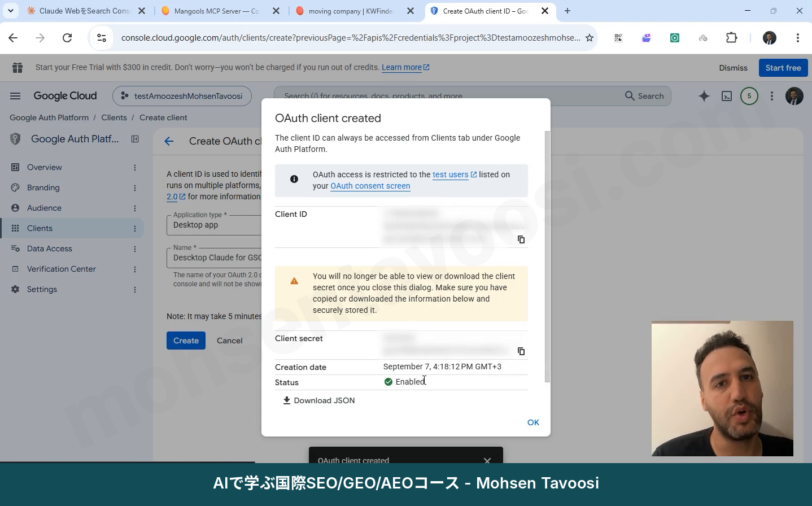Activate Cloud Shell terminal icon
The image size is (812, 506).
pyautogui.click(x=727, y=96)
